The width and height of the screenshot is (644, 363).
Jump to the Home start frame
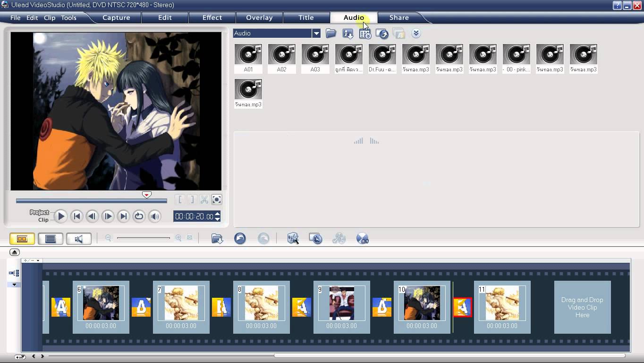[x=76, y=216]
